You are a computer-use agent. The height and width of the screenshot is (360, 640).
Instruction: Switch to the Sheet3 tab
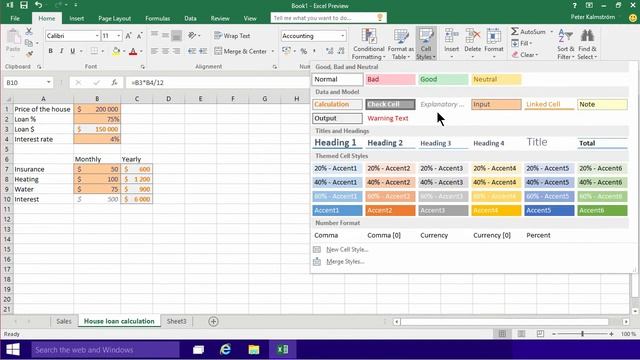click(x=176, y=321)
